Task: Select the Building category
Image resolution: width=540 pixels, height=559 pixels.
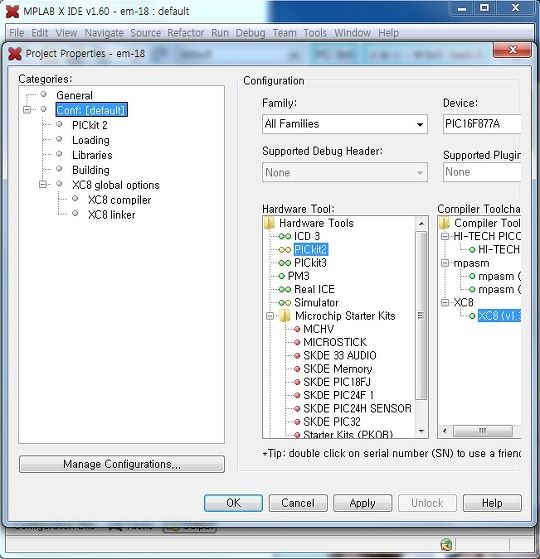Action: [x=91, y=170]
